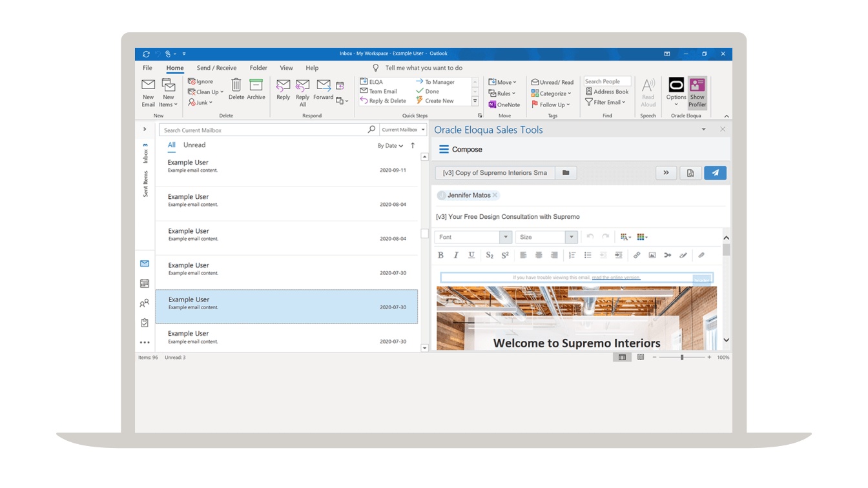This screenshot has width=868, height=488.
Task: Open the hamburger menu beside Compose
Action: coord(443,149)
